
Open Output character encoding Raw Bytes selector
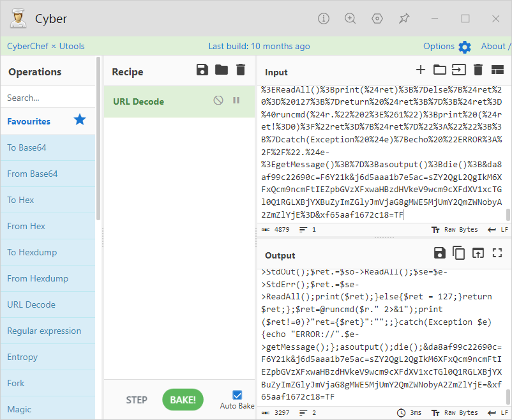tap(455, 413)
